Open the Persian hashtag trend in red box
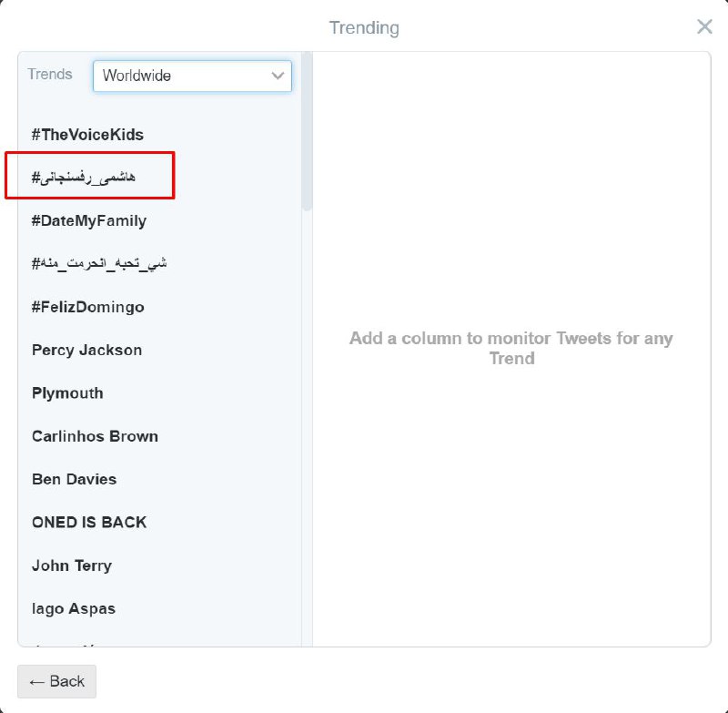The width and height of the screenshot is (728, 713). [85, 178]
